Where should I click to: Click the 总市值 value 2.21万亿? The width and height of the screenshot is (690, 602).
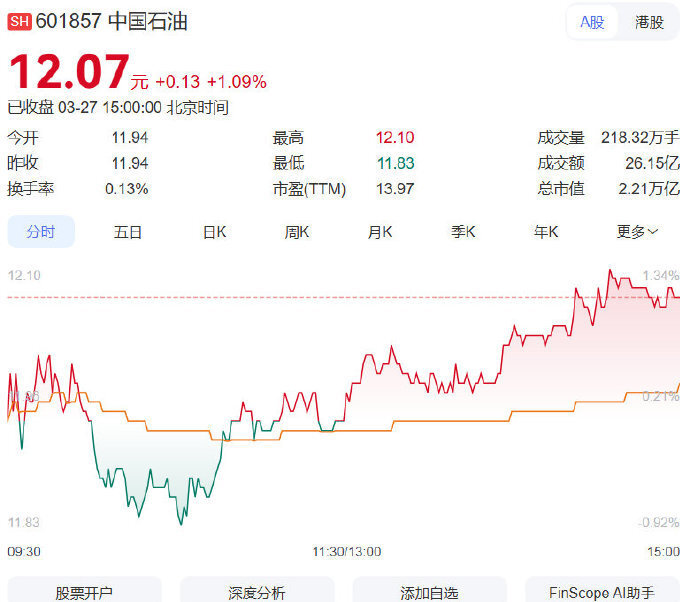(x=648, y=189)
